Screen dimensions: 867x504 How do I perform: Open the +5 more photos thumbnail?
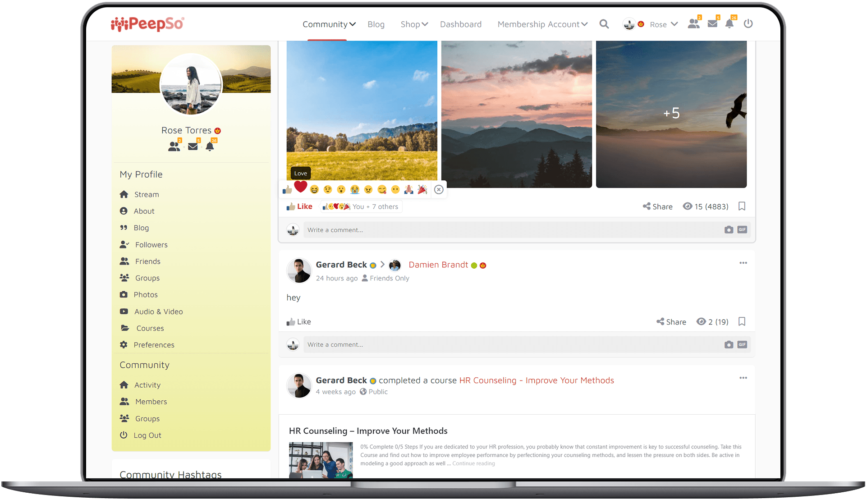(x=671, y=114)
